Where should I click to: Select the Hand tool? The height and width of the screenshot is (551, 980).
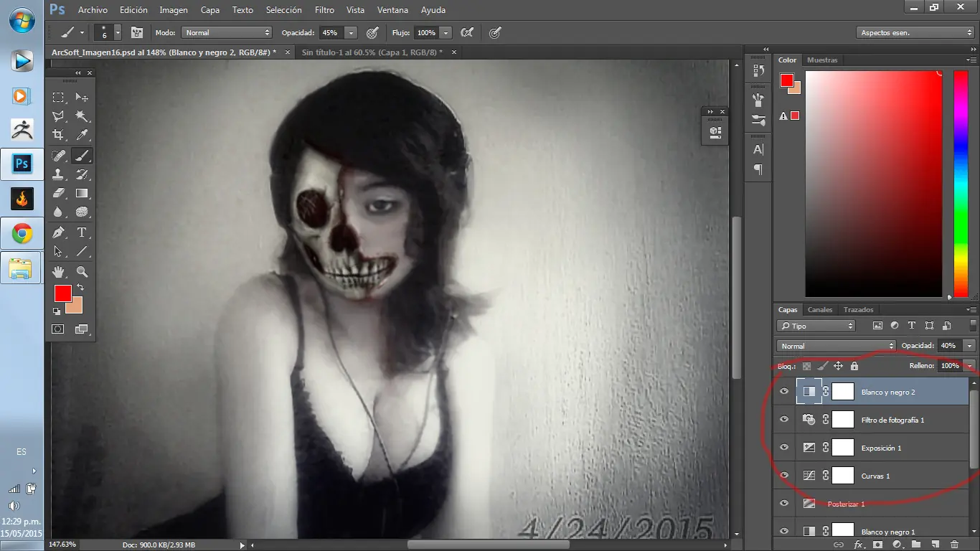[x=58, y=272]
